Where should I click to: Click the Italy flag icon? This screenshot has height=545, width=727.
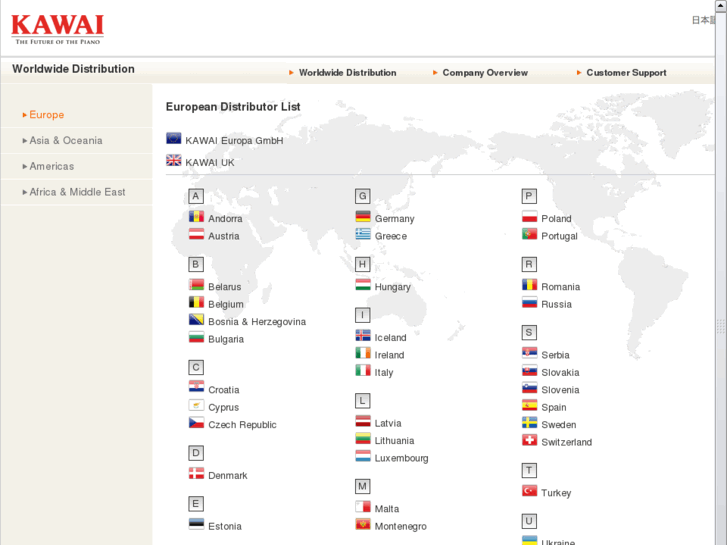[363, 371]
